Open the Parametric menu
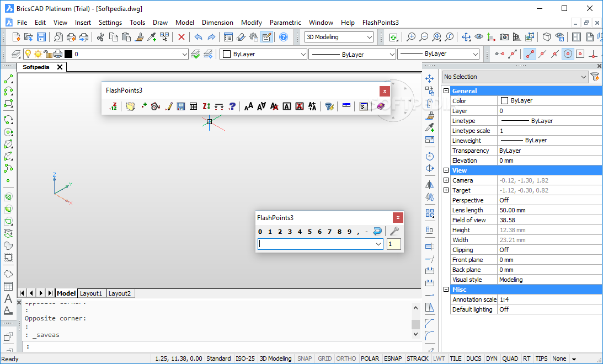Screen dimensions: 603x364 point(285,23)
